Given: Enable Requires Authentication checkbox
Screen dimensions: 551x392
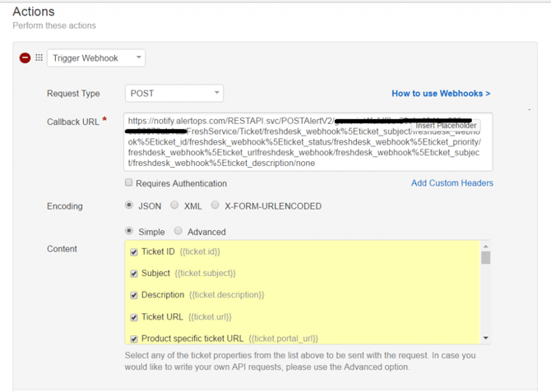Looking at the screenshot, I should [129, 183].
